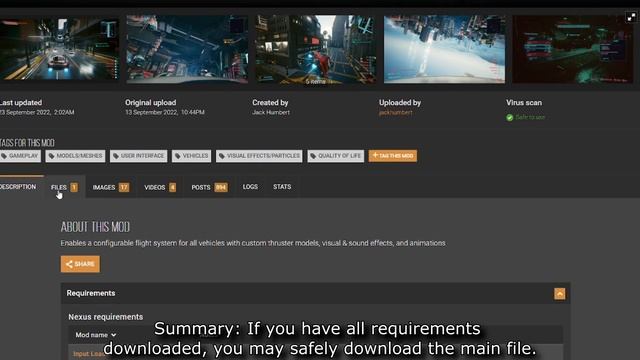Expand gallery with the fullscreen arrows icon

pyautogui.click(x=631, y=18)
